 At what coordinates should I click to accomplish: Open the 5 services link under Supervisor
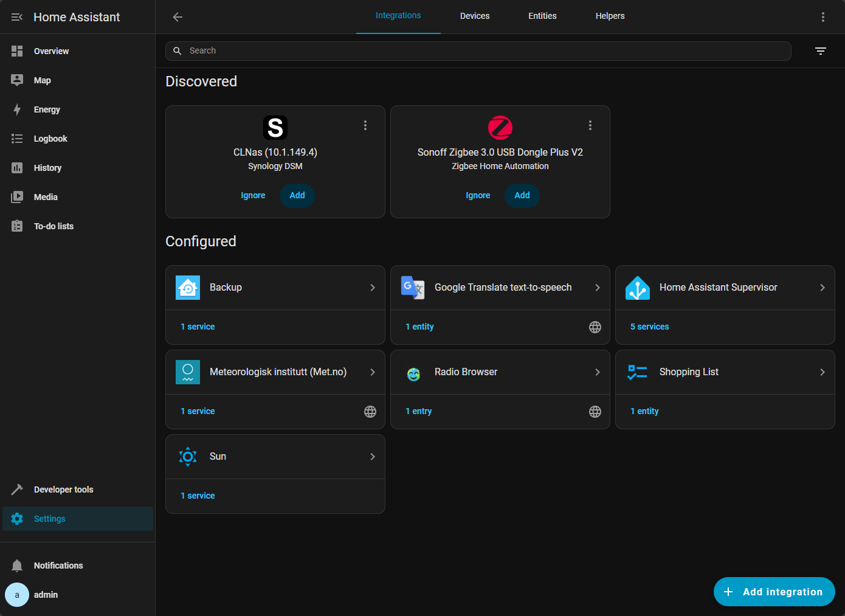coord(649,327)
